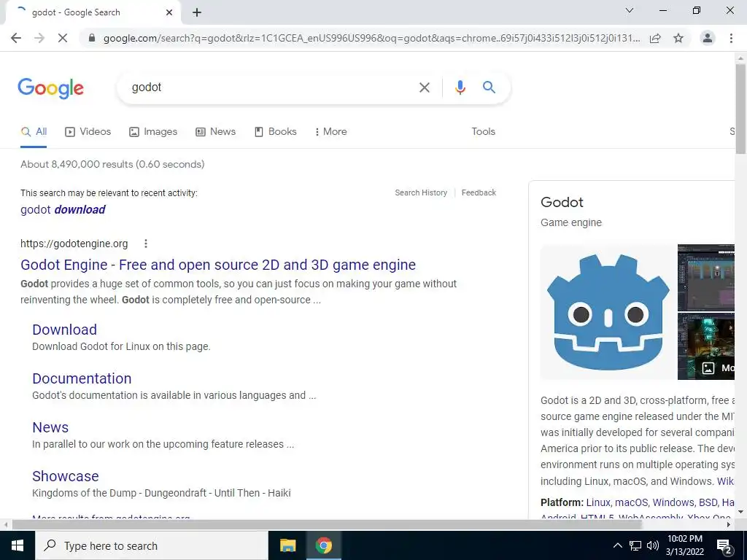Screen dimensions: 747x560
Task: Click the taskbar 'Type here to search' box
Action: point(152,545)
